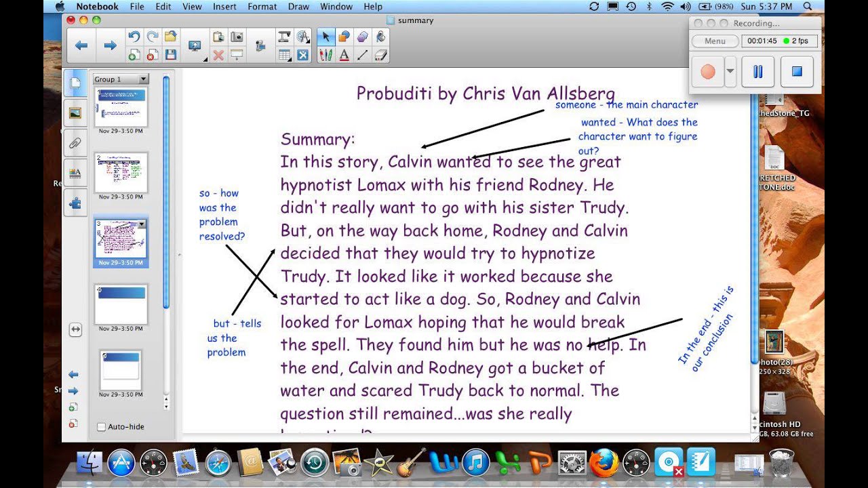Screen dimensions: 868x488
Task: Go to previous page with toolbar back arrow
Action: click(81, 45)
